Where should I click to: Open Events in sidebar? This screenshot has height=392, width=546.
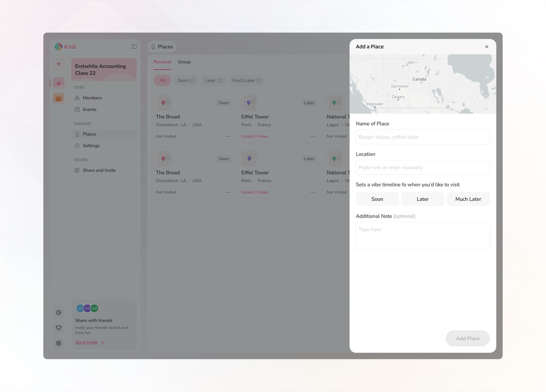[104, 110]
